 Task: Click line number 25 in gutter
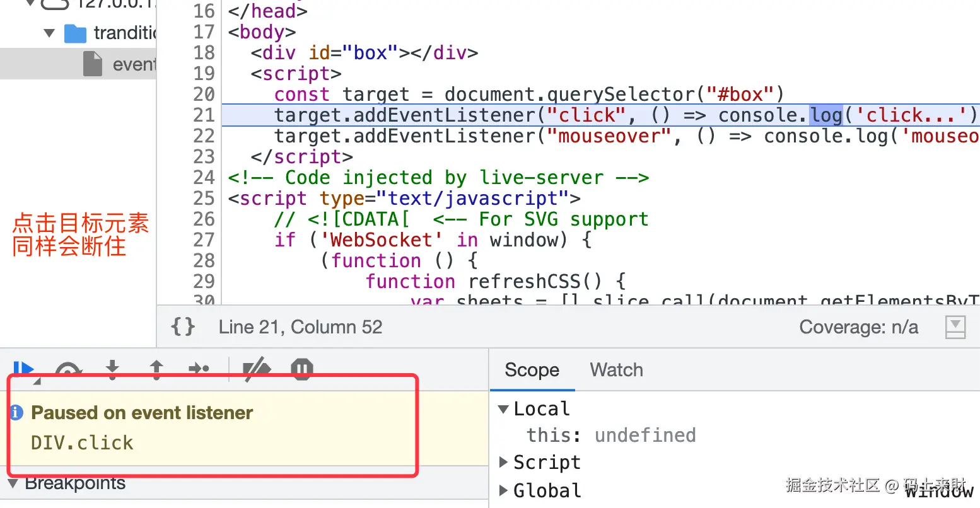tap(204, 198)
